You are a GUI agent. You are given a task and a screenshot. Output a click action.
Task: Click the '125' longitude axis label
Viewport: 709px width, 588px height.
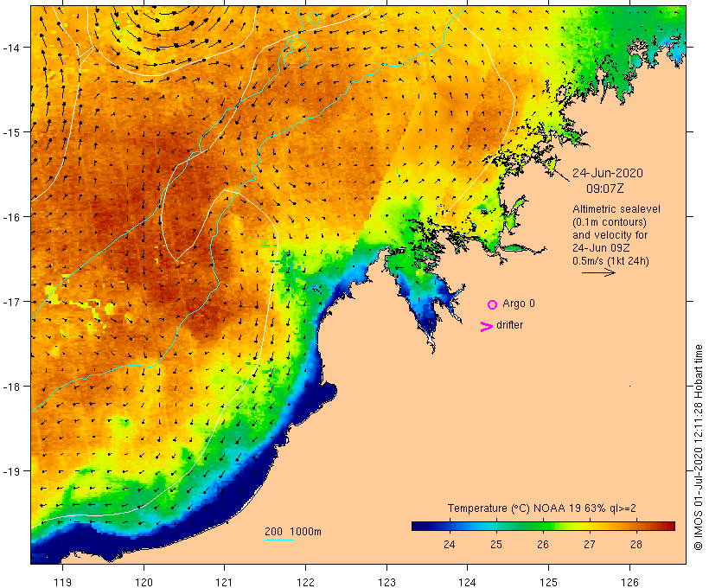tap(548, 582)
